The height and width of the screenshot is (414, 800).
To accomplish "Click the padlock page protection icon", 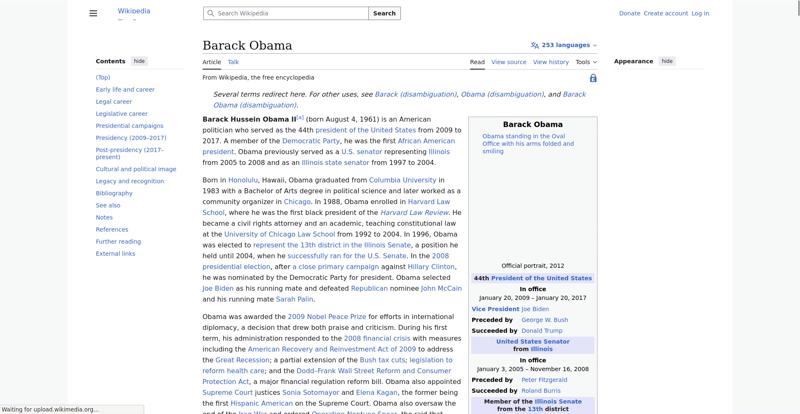I will [593, 78].
